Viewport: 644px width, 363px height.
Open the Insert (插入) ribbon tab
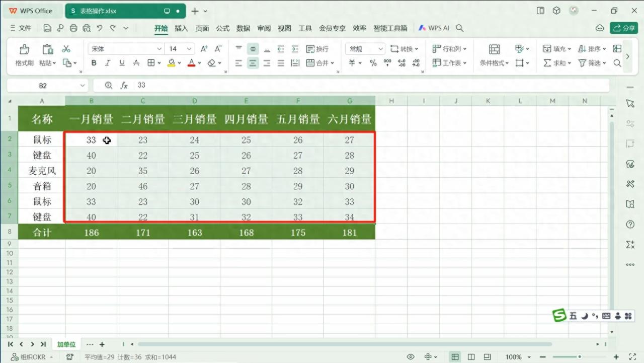point(181,28)
